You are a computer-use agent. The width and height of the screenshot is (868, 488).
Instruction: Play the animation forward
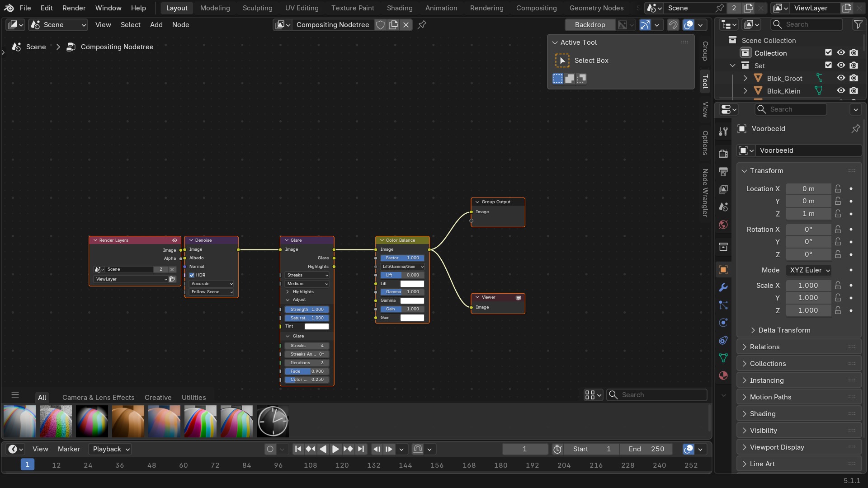pyautogui.click(x=335, y=449)
